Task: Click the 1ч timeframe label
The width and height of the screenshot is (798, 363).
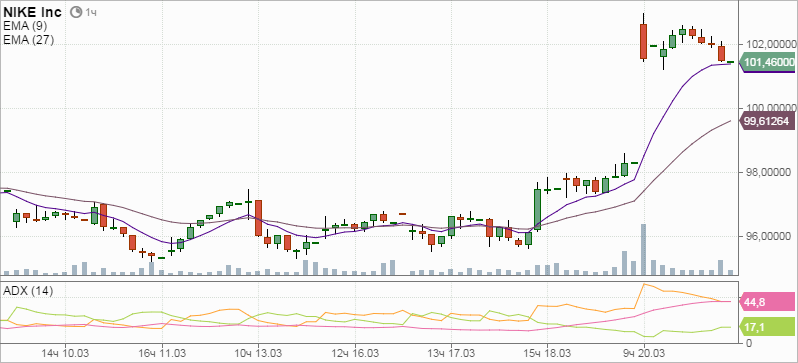Action: [91, 13]
